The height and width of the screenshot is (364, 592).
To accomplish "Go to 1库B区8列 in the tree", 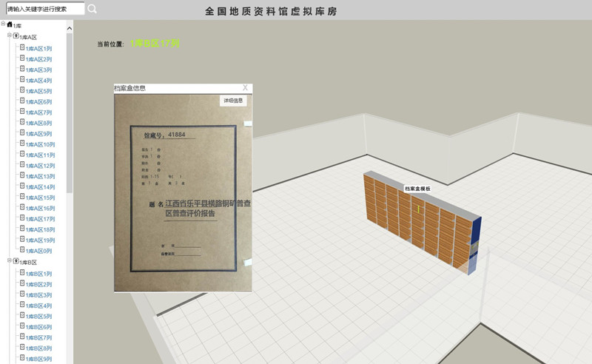I will click(x=39, y=348).
